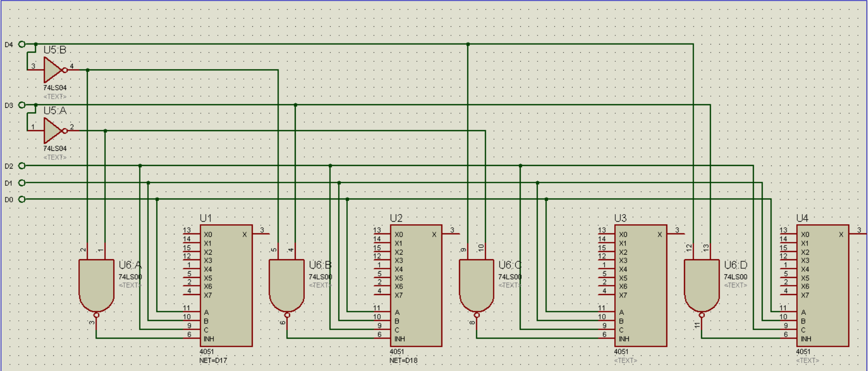Click the D1 input terminal circle
868x371 pixels.
[22, 183]
